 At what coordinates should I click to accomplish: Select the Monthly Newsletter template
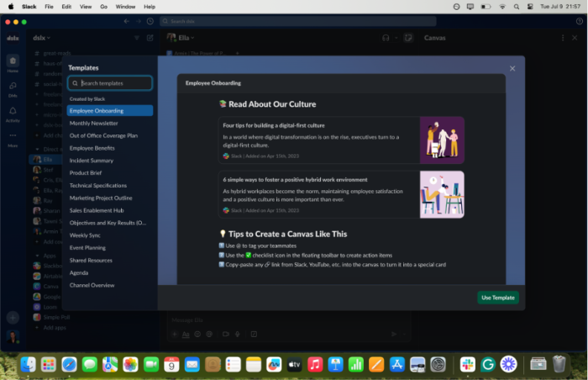tap(110, 123)
